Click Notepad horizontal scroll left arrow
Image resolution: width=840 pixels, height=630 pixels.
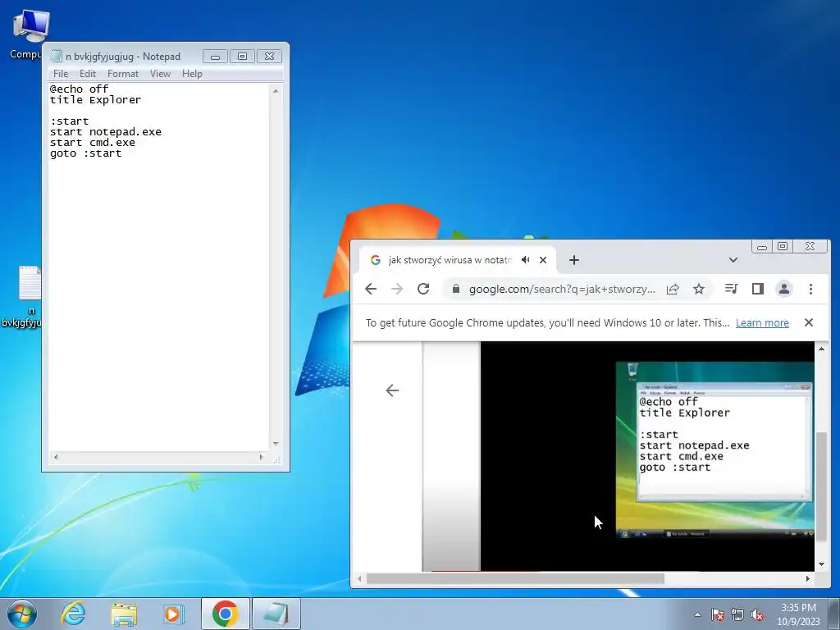pos(55,457)
